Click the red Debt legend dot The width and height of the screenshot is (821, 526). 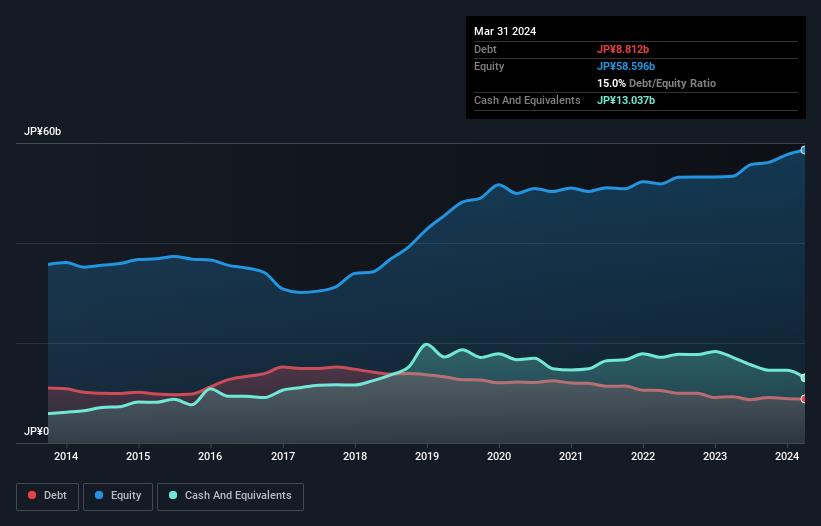[x=33, y=496]
